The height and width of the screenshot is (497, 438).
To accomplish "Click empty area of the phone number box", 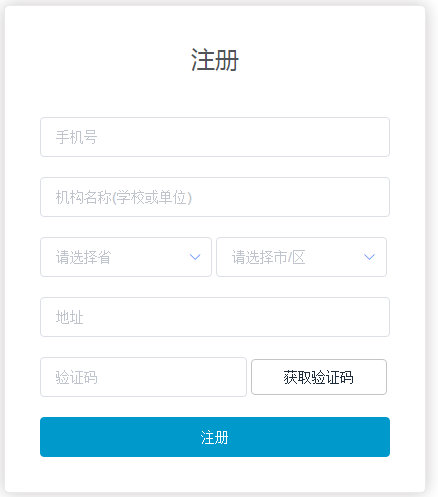I will pos(243,137).
